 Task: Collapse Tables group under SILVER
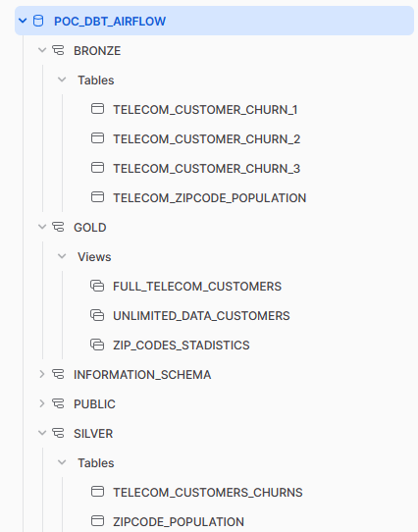coord(62,462)
